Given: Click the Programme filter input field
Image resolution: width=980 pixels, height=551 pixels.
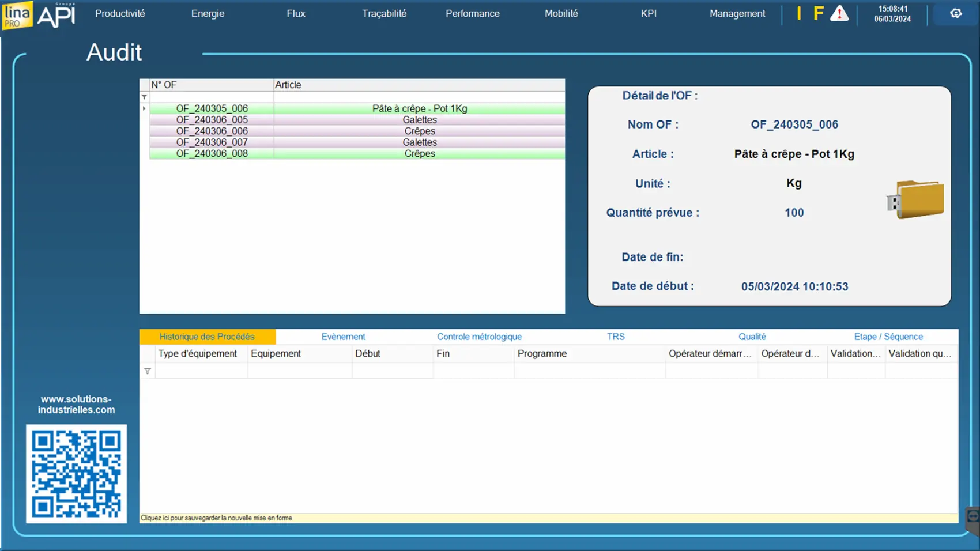Looking at the screenshot, I should (x=589, y=371).
